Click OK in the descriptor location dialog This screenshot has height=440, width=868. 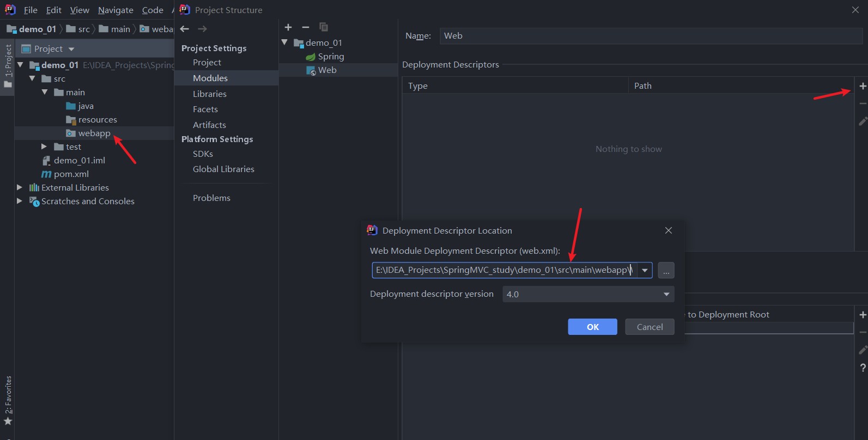pyautogui.click(x=592, y=327)
